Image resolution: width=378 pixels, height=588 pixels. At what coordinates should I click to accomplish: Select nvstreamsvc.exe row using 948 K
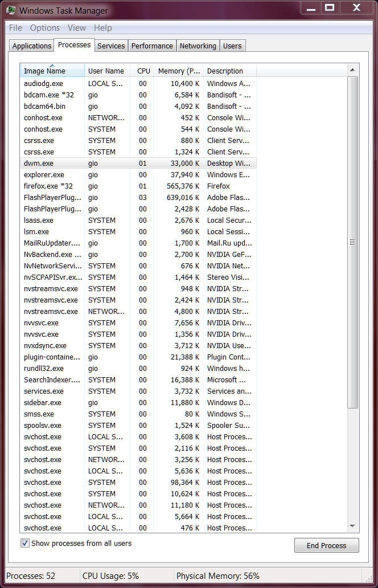click(x=138, y=289)
